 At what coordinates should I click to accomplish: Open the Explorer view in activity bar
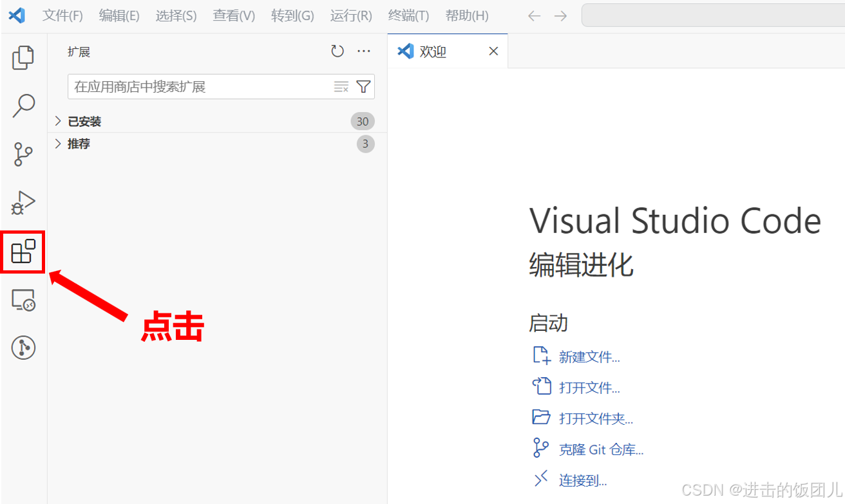click(x=23, y=58)
